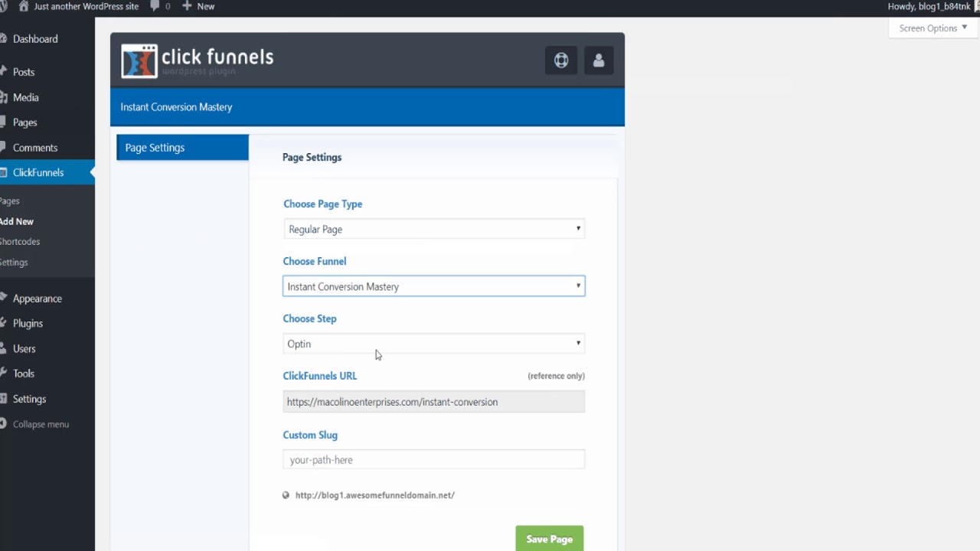Click the ClickFunnels URL reference field
This screenshot has width=980, height=551.
(x=433, y=402)
